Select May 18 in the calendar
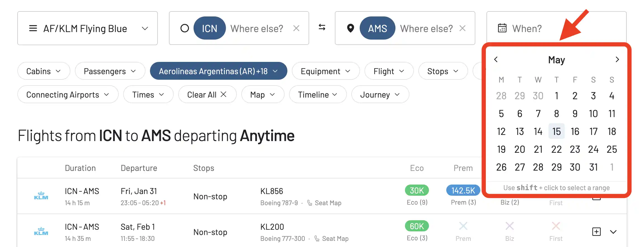The width and height of the screenshot is (644, 247). click(x=612, y=131)
